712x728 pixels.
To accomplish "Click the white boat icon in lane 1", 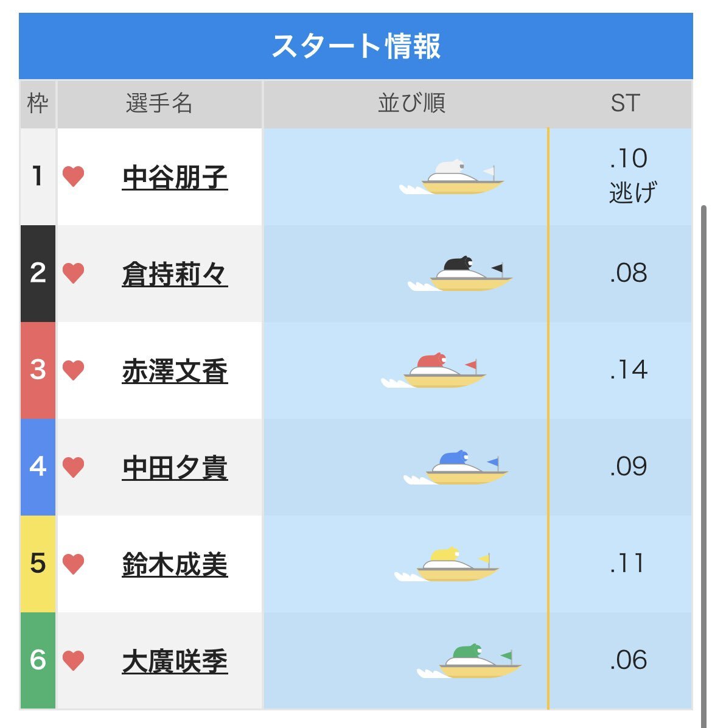I will click(452, 177).
